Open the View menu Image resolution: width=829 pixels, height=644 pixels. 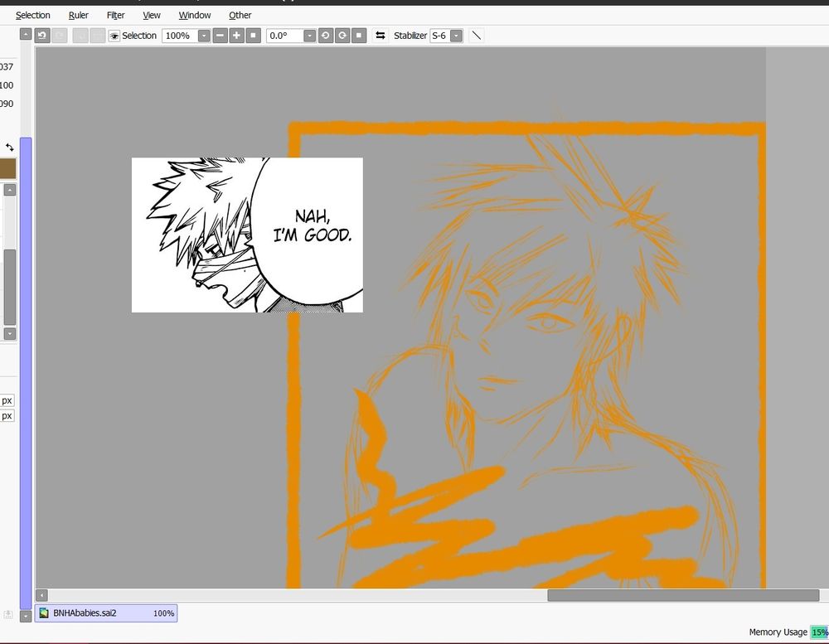click(x=151, y=15)
